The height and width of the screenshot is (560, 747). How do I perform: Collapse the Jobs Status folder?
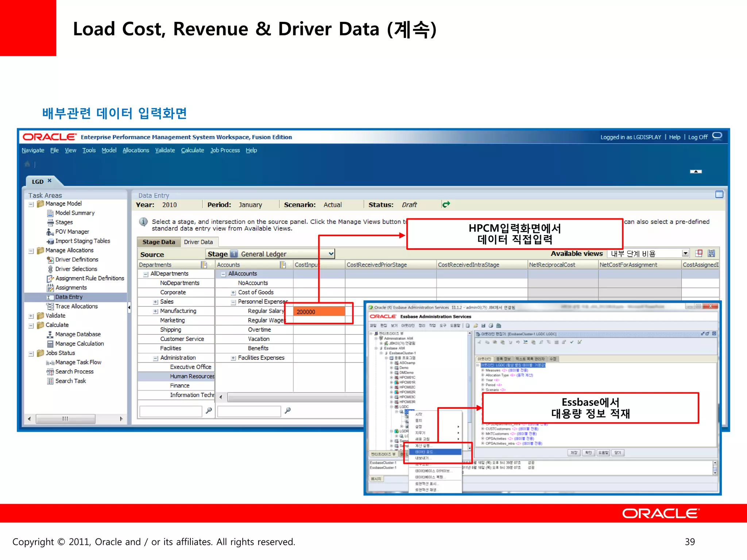coord(31,354)
